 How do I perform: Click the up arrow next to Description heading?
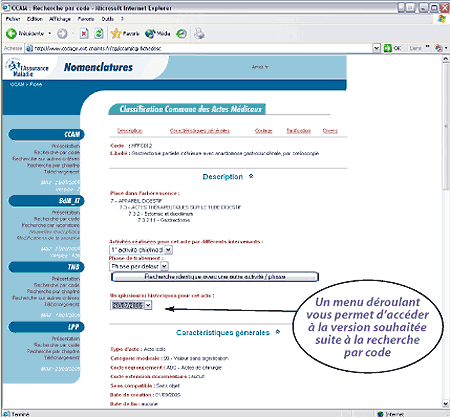click(251, 176)
